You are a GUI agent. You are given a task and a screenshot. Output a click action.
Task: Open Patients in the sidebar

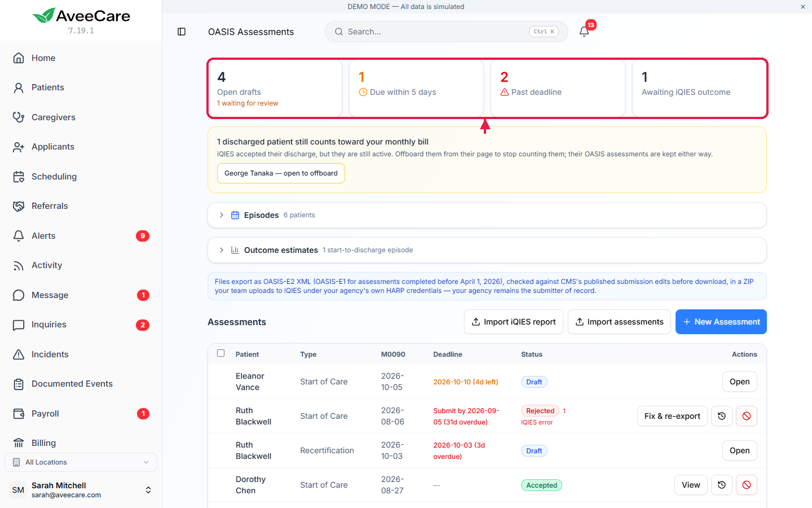81,87
